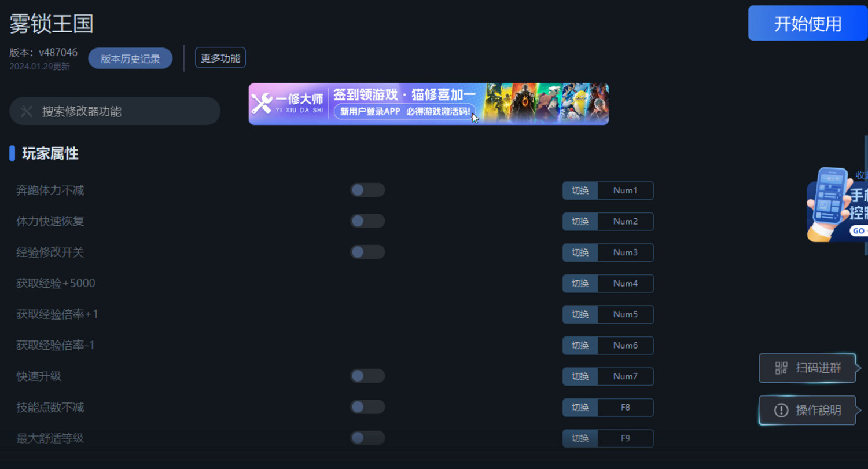The image size is (868, 469).
Task: Toggle 技能点数不减 switch
Action: (x=367, y=407)
